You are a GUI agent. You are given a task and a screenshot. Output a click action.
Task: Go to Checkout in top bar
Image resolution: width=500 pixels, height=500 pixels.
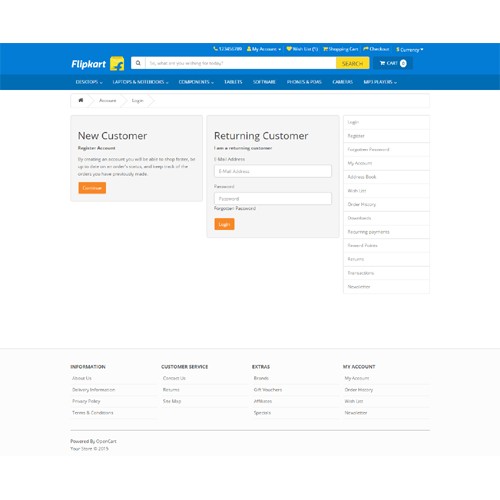[x=376, y=49]
